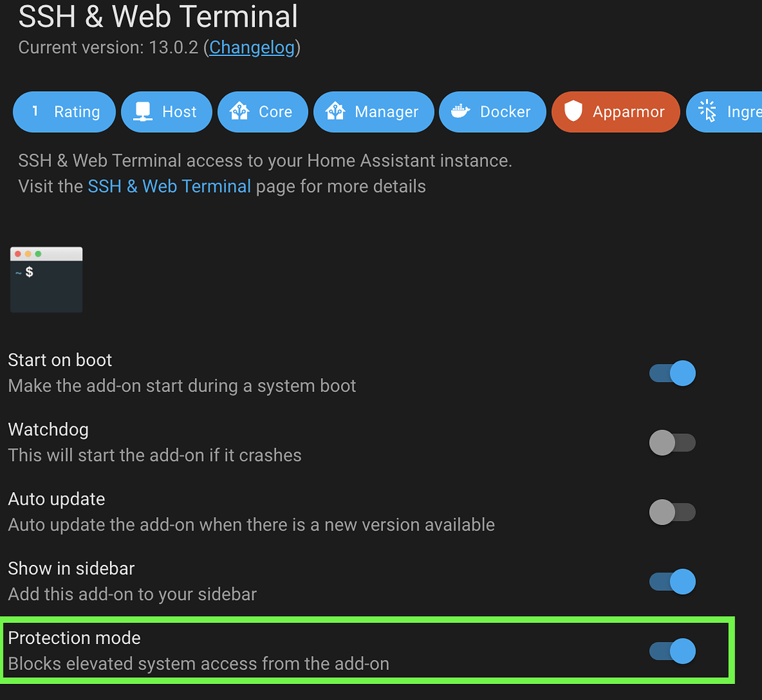Open the SSH & Web Terminal page link
The image size is (762, 700).
point(169,186)
